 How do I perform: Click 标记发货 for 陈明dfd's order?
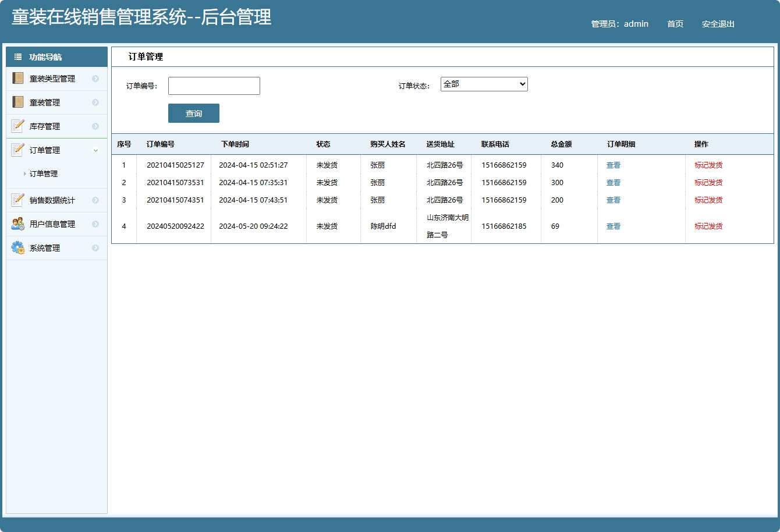click(x=708, y=226)
